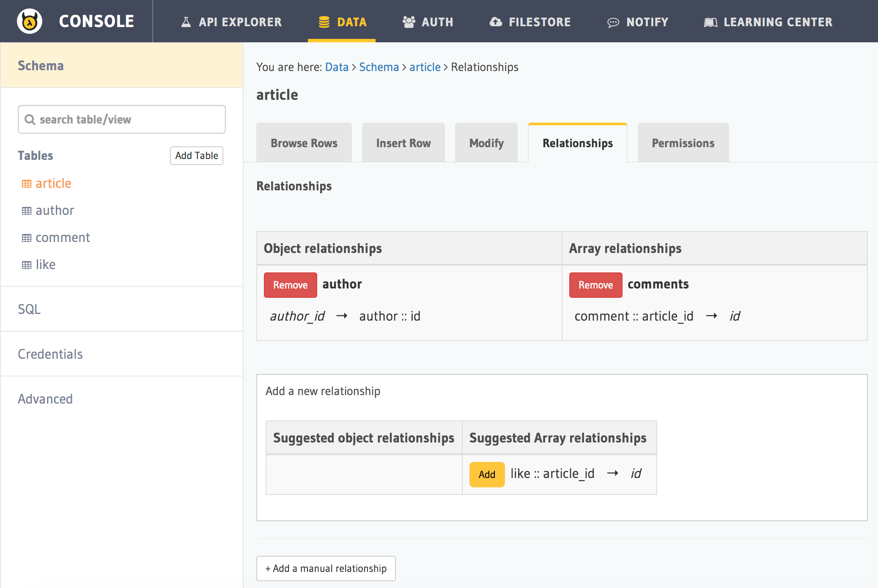
Task: Remove the comments array relationship
Action: point(595,284)
